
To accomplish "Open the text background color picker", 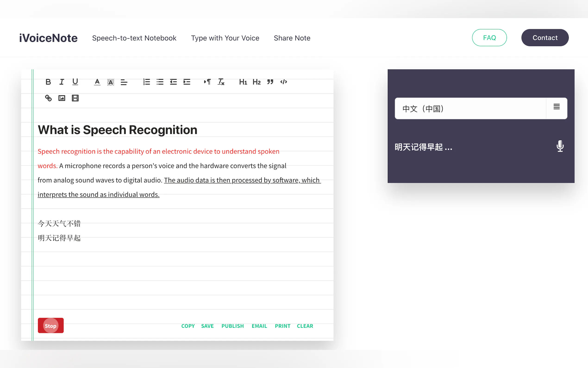I will [111, 82].
